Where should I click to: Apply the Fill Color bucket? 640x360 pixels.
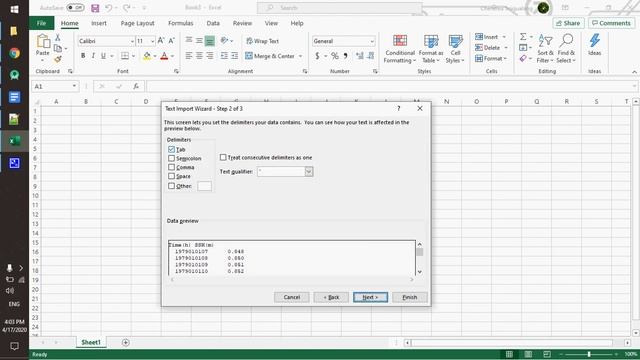point(147,56)
